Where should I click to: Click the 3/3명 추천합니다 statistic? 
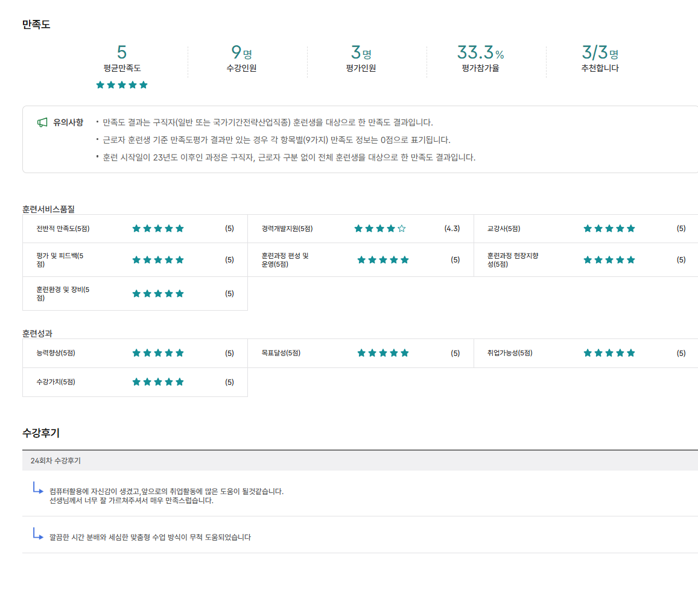[x=600, y=59]
